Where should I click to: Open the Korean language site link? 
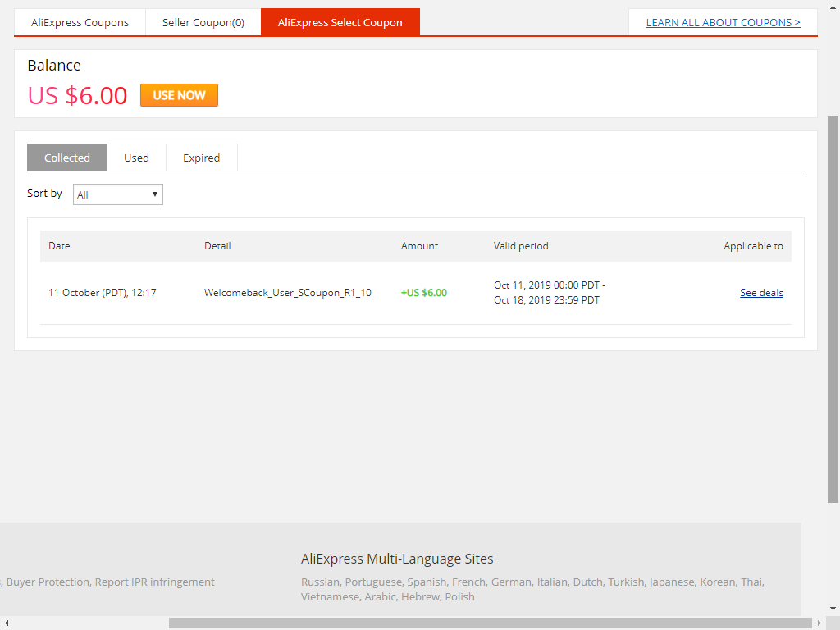(x=717, y=582)
